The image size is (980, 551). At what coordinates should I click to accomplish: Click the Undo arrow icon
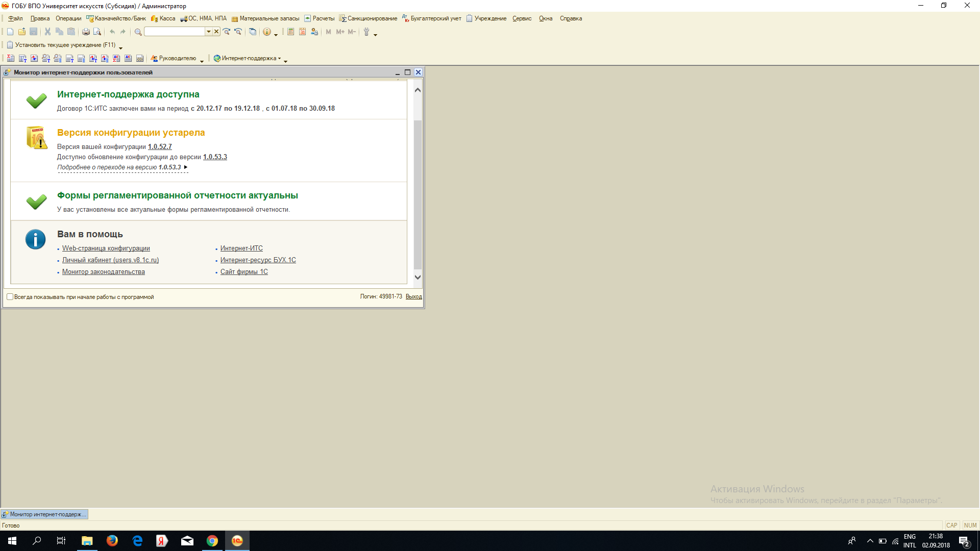(112, 32)
